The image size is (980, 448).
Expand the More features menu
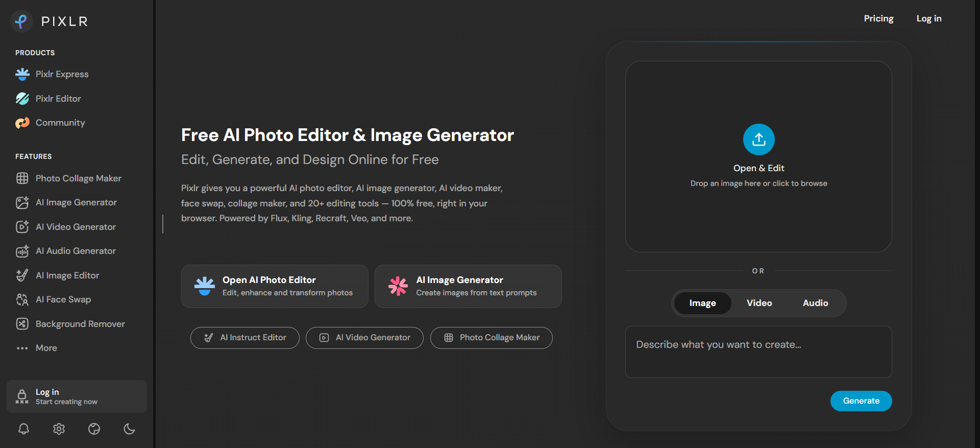tap(36, 348)
